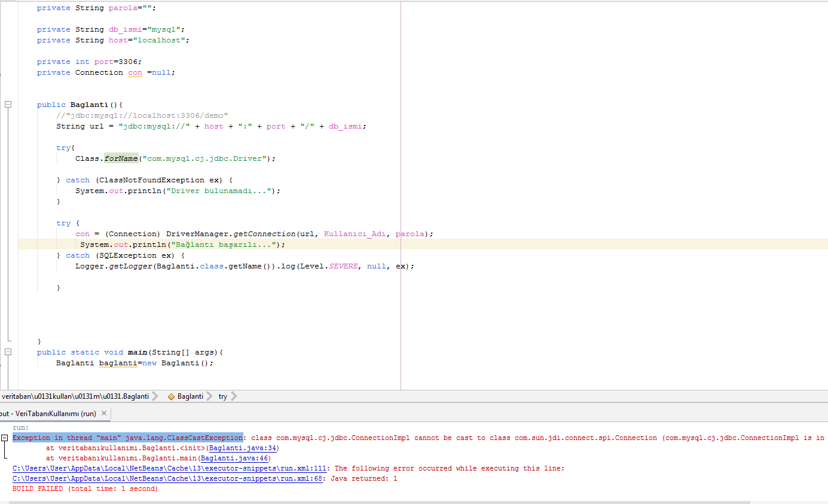
Task: Open Baglanti.java:46 from the stack trace
Action: pyautogui.click(x=235, y=458)
